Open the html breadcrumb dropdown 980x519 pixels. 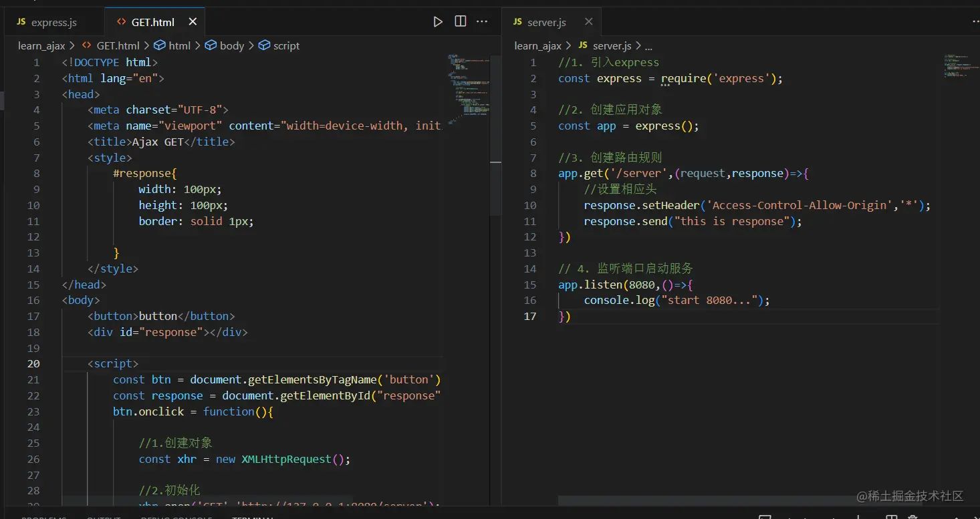pos(179,45)
